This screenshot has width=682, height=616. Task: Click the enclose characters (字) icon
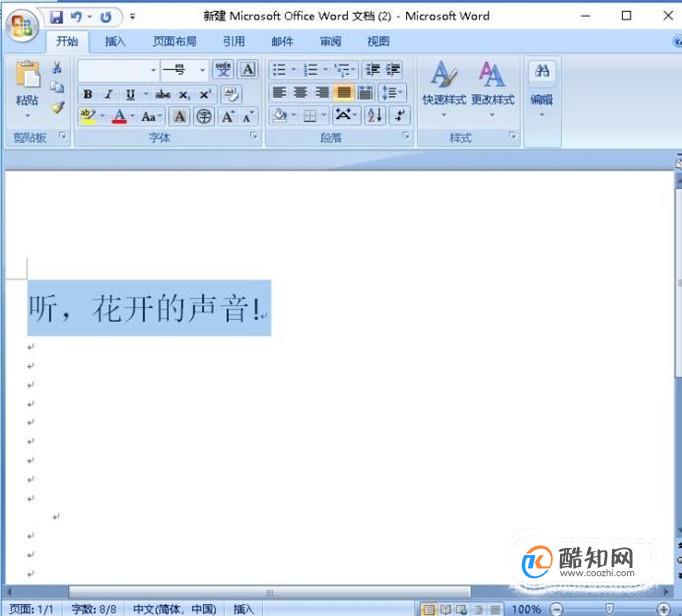[204, 116]
